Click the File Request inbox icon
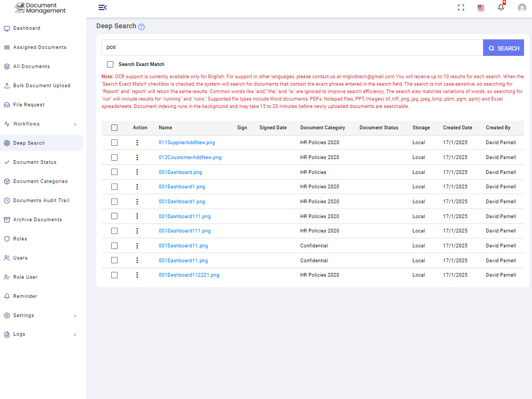Screen dimensions: 532x399 click(x=7, y=105)
